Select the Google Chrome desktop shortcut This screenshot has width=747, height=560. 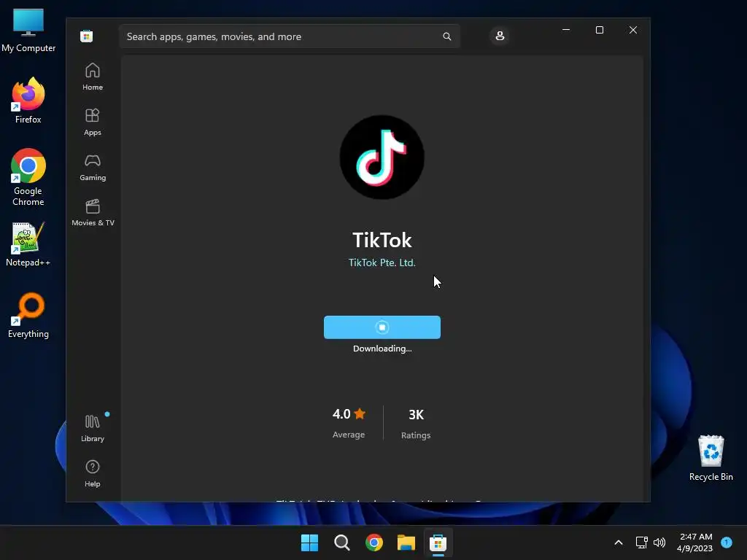tap(28, 177)
